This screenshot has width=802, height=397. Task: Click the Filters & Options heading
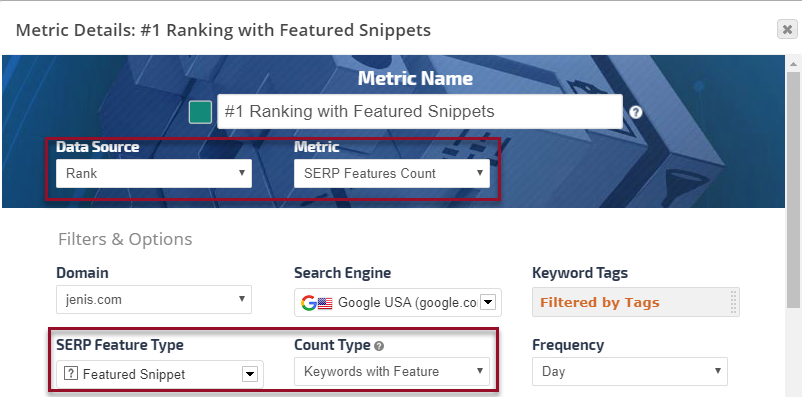[x=125, y=239]
